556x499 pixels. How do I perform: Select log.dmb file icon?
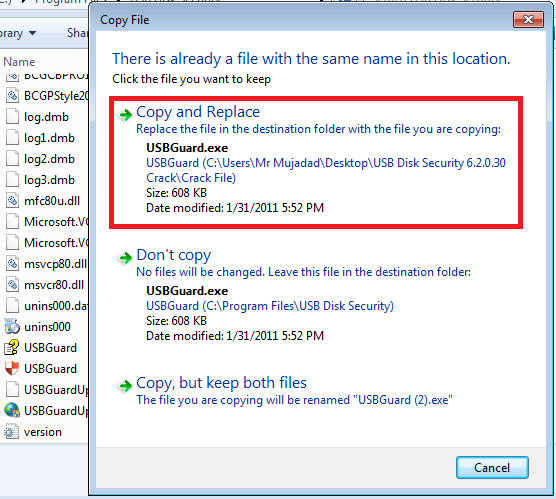click(12, 117)
